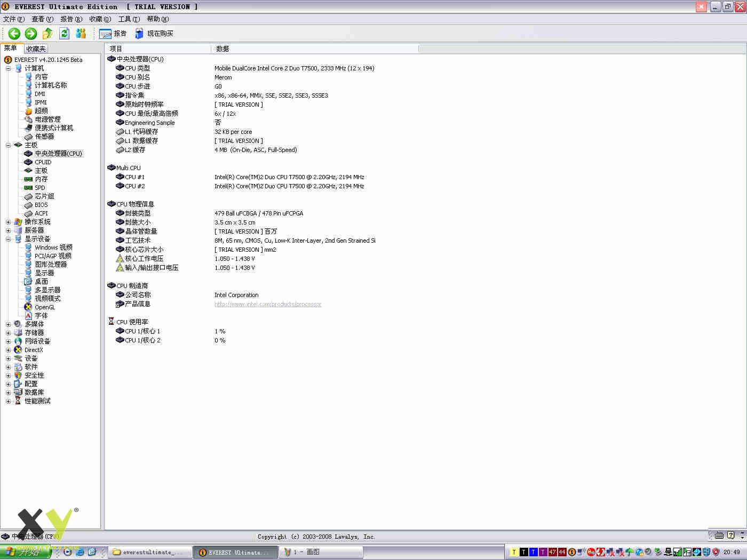Switch to everestultimate folder taskbar button
747x560 pixels.
(150, 552)
